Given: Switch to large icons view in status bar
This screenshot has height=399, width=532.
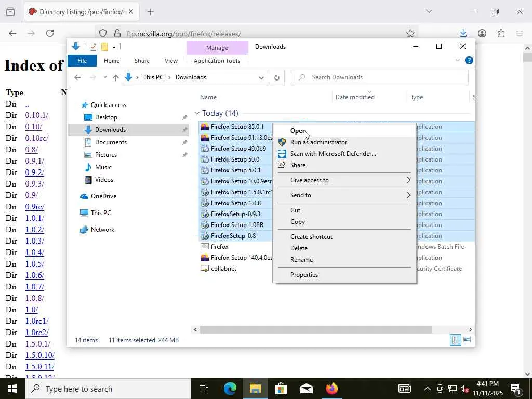Looking at the screenshot, I should click(x=467, y=340).
